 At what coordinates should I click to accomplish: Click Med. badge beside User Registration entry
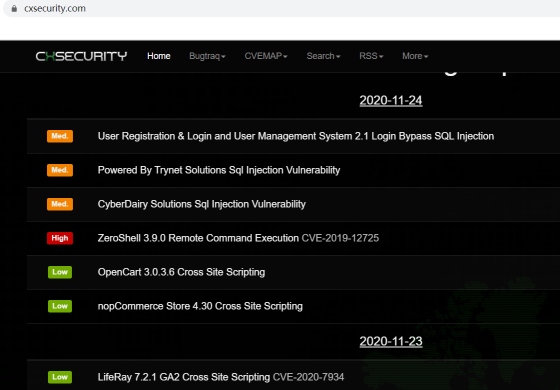click(60, 136)
